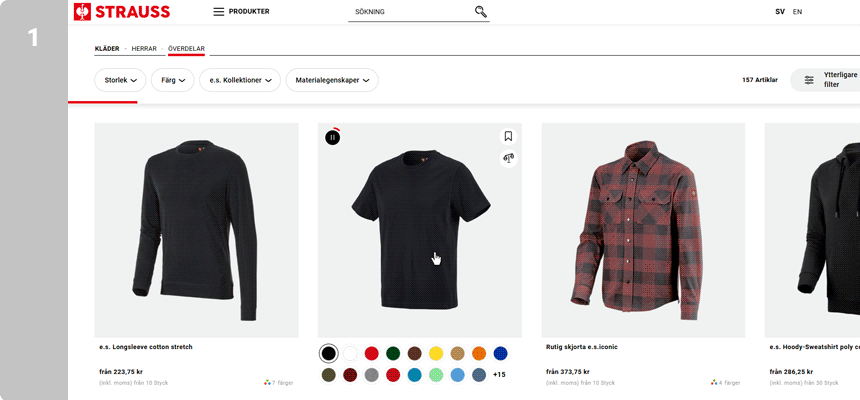Choose the yellow color swatch
This screenshot has height=400, width=860.
(x=436, y=353)
